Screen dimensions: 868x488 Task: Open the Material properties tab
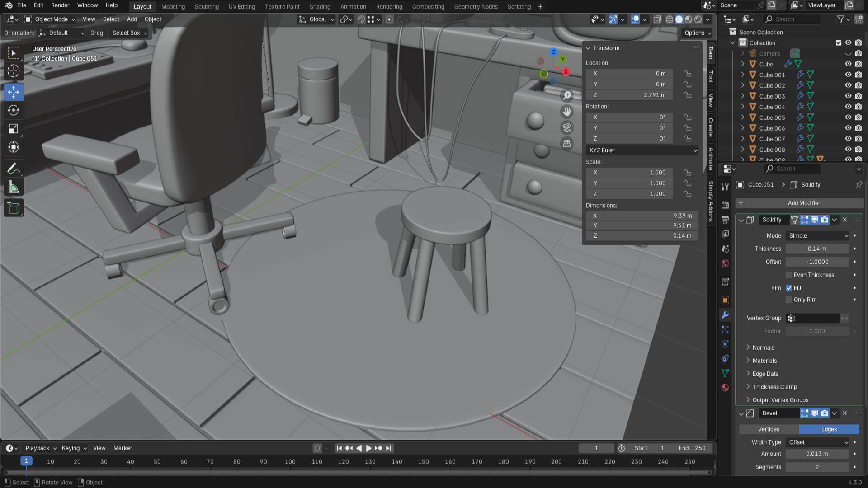725,388
